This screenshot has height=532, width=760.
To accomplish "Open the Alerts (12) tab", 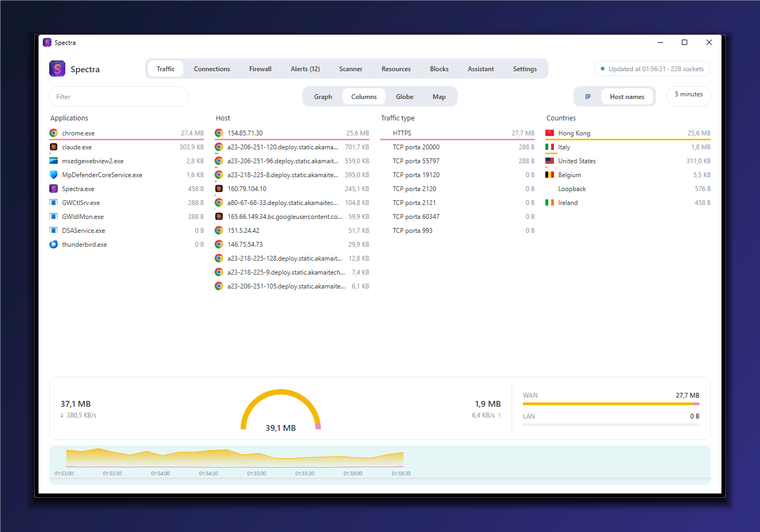I will click(305, 69).
